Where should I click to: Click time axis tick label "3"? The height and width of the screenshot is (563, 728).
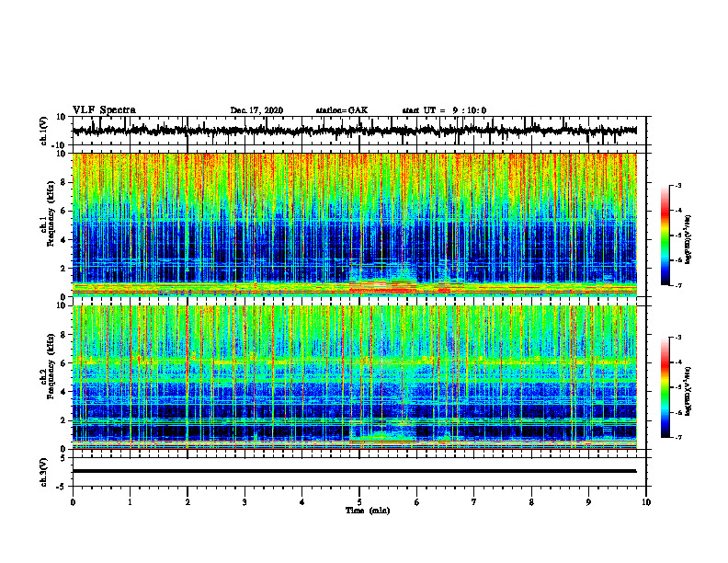pos(245,502)
